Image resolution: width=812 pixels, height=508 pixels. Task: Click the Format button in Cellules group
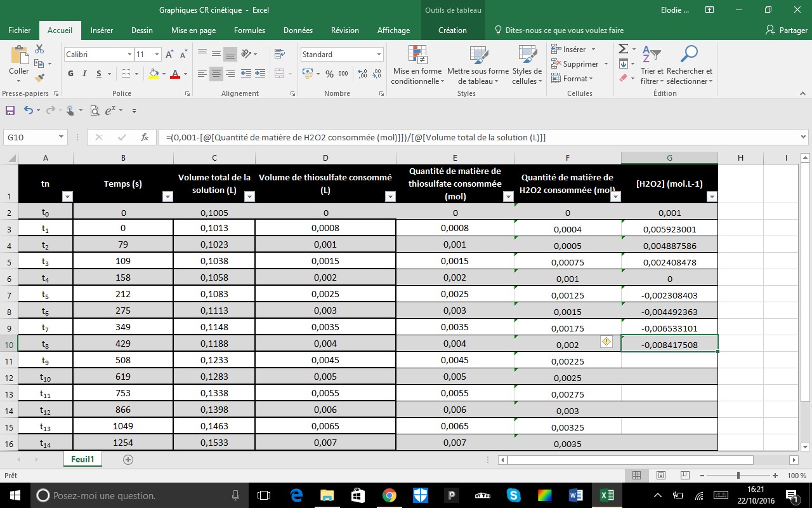point(572,79)
